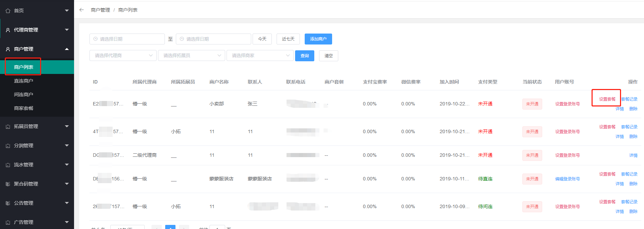644x229 pixels.
Task: Open 详情 for the 小卖部 merchant
Action: click(x=620, y=109)
